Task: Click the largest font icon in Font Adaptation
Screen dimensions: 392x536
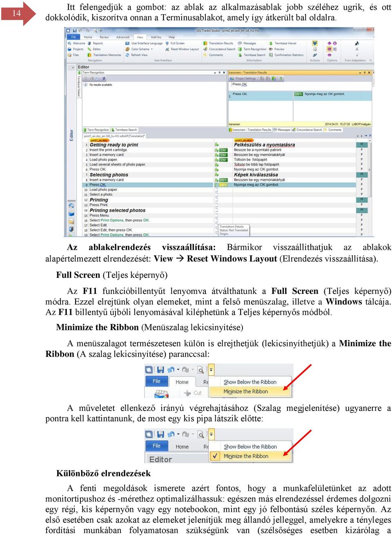Action: pos(357,43)
